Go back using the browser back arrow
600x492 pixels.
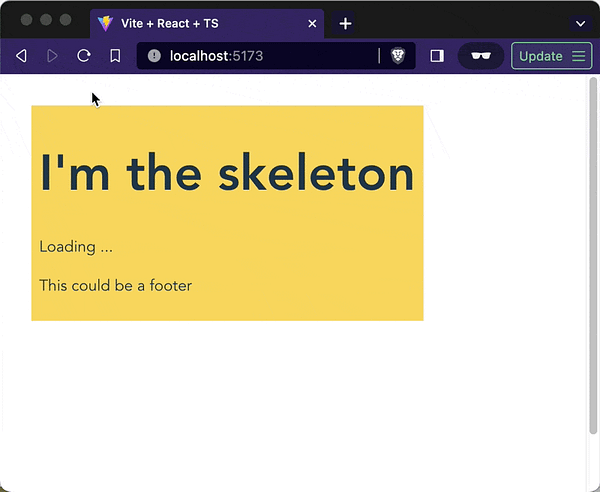[21, 56]
